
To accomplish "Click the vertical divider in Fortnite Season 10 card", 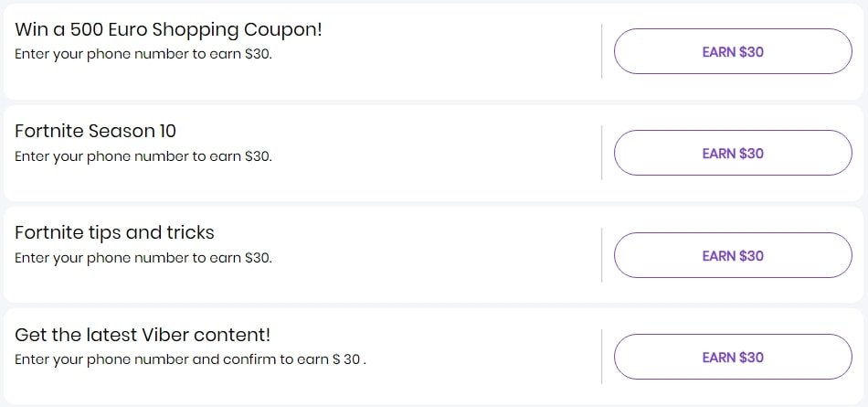I will click(x=602, y=153).
